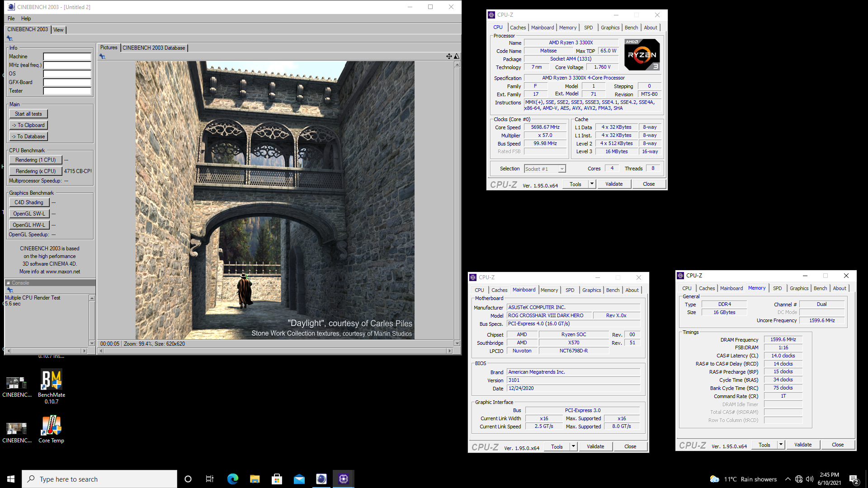Click the To Database button
Screen dimensions: 868x488
click(x=28, y=136)
